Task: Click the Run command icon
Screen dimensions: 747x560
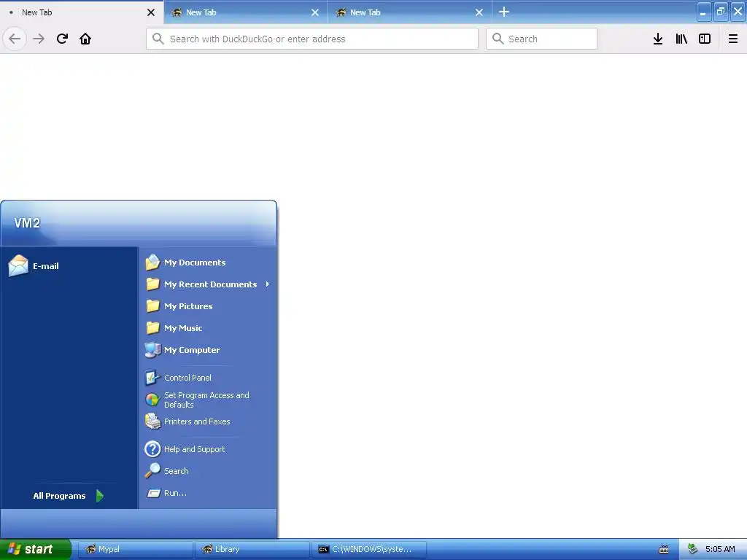Action: (153, 494)
